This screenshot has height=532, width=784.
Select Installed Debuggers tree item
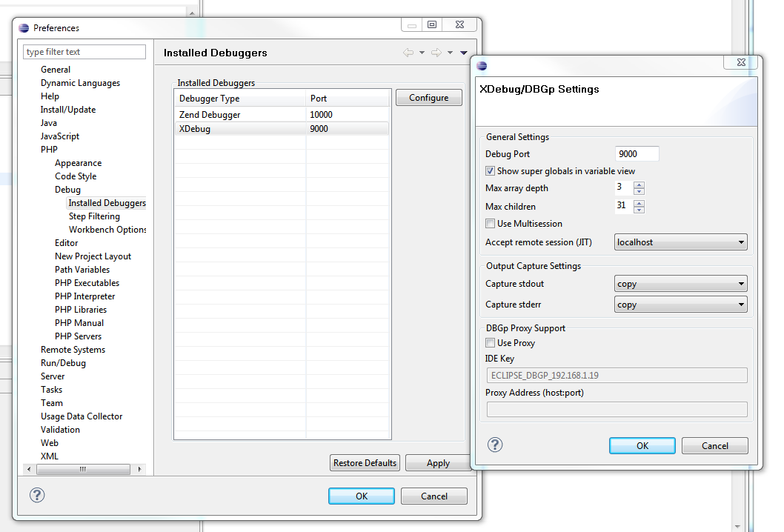[107, 203]
